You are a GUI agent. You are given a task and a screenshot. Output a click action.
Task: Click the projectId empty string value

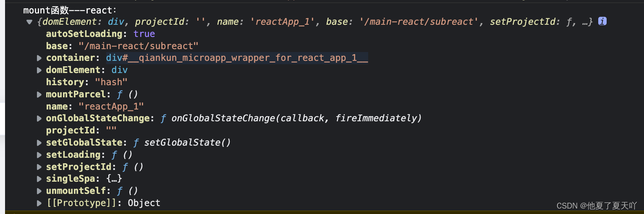coord(111,130)
